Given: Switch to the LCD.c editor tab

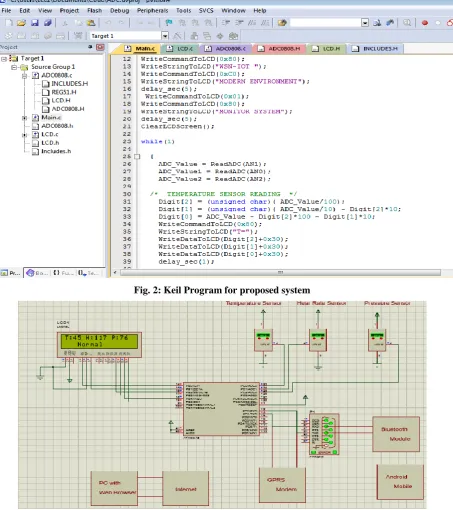Looking at the screenshot, I should [x=180, y=49].
